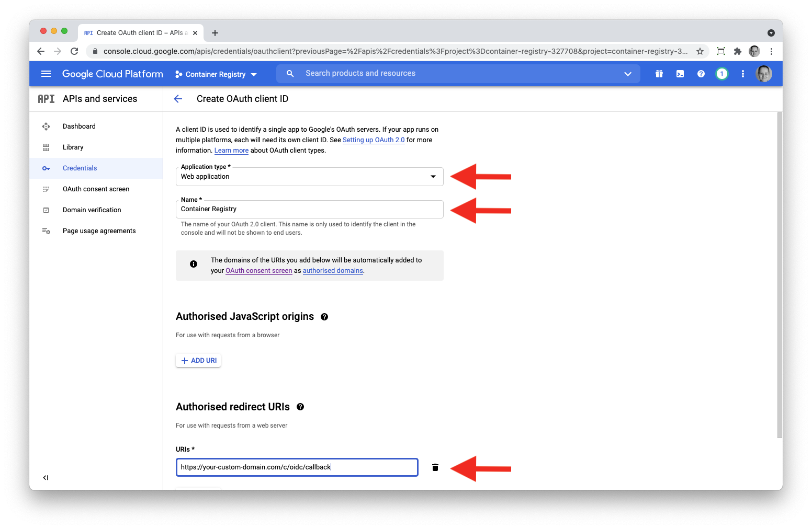Click the Library sidebar icon

click(46, 147)
